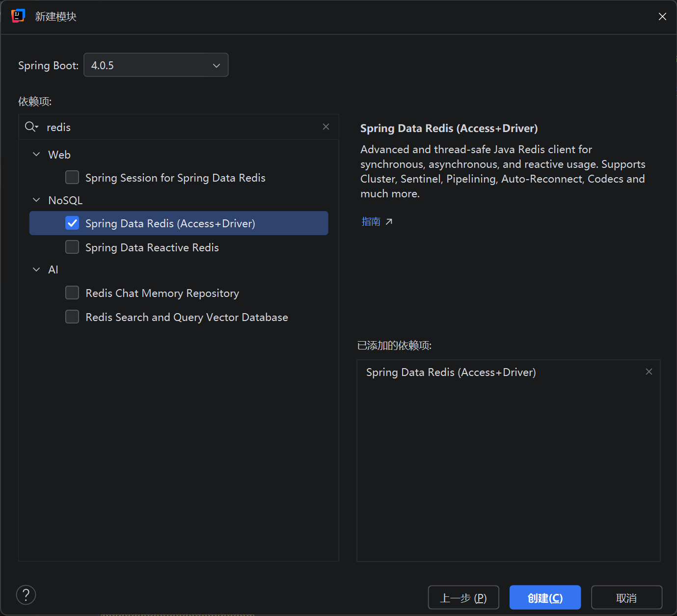
Task: Click the 已添加的依赖项 label
Action: coord(395,346)
